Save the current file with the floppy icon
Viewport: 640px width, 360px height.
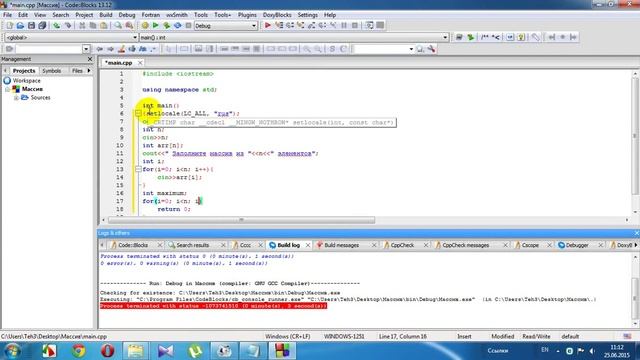pos(31,26)
